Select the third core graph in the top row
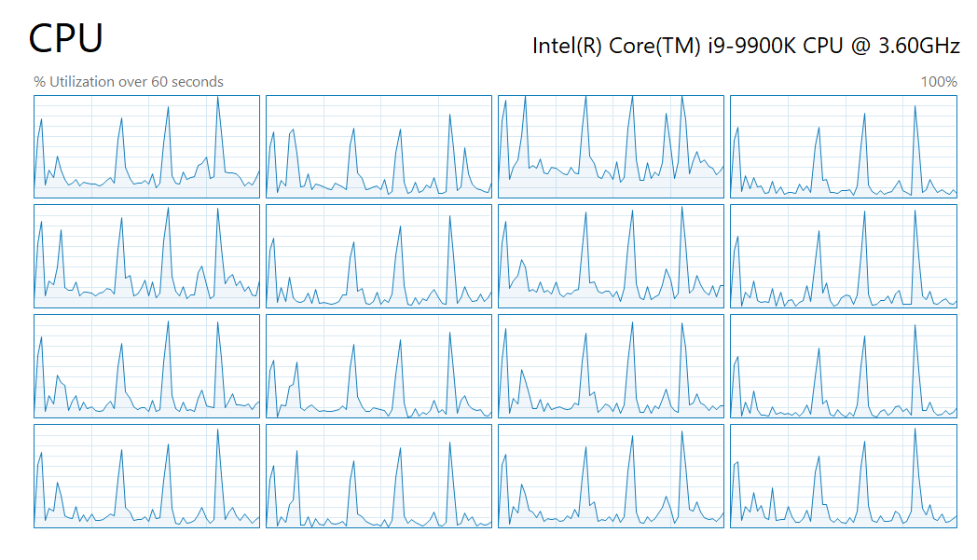Image resolution: width=977 pixels, height=560 pixels. pyautogui.click(x=612, y=147)
